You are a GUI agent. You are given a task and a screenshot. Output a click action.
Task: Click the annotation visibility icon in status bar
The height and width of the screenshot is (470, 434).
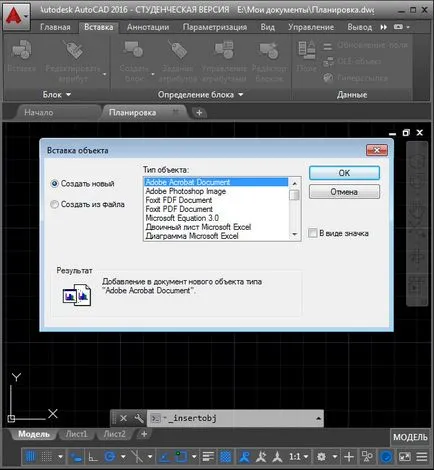click(x=245, y=457)
